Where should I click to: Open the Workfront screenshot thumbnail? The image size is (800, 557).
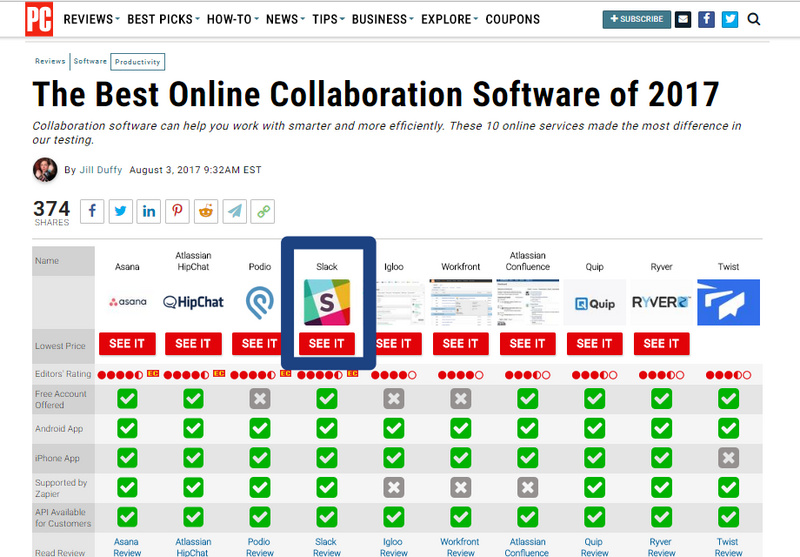tap(461, 302)
